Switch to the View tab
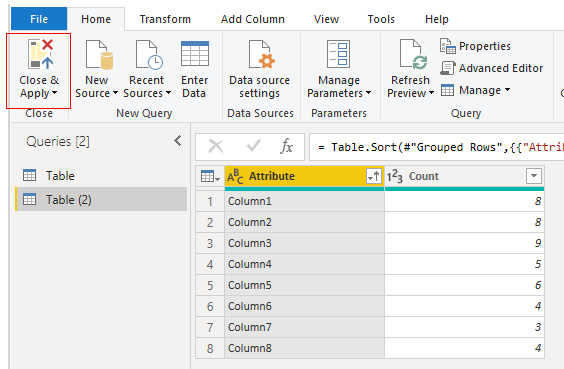The height and width of the screenshot is (369, 564). 326,19
